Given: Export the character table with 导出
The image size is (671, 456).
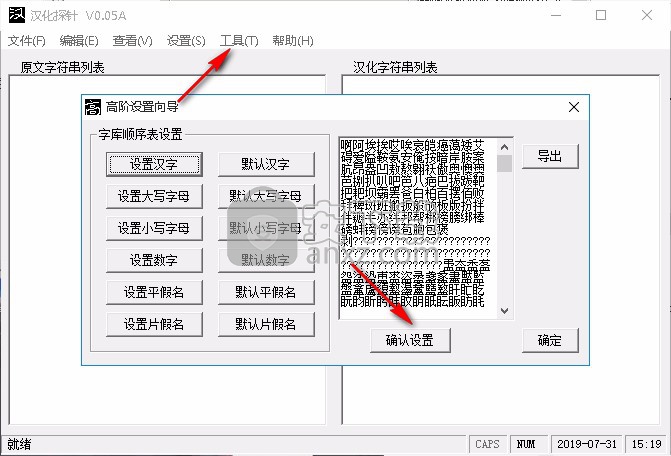Looking at the screenshot, I should (x=549, y=156).
